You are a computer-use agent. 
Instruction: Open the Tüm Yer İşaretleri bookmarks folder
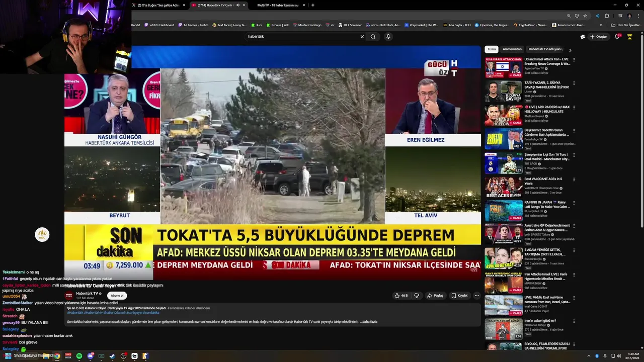click(626, 25)
